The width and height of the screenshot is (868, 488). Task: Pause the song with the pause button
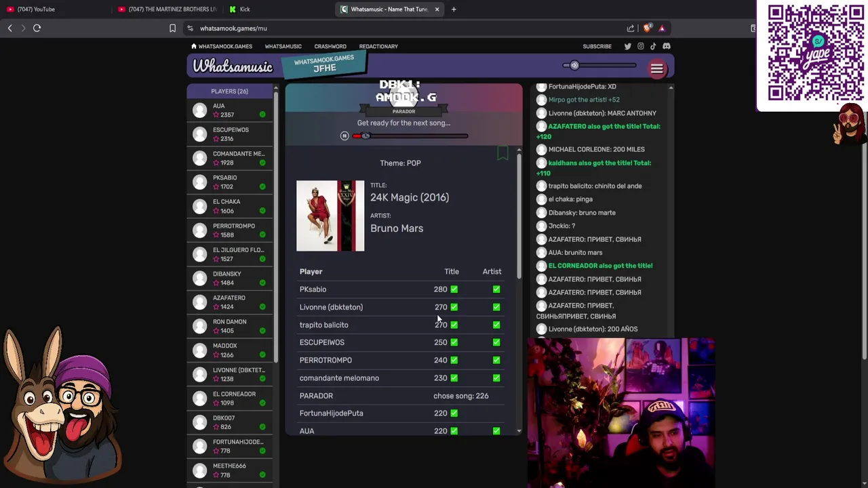click(344, 136)
